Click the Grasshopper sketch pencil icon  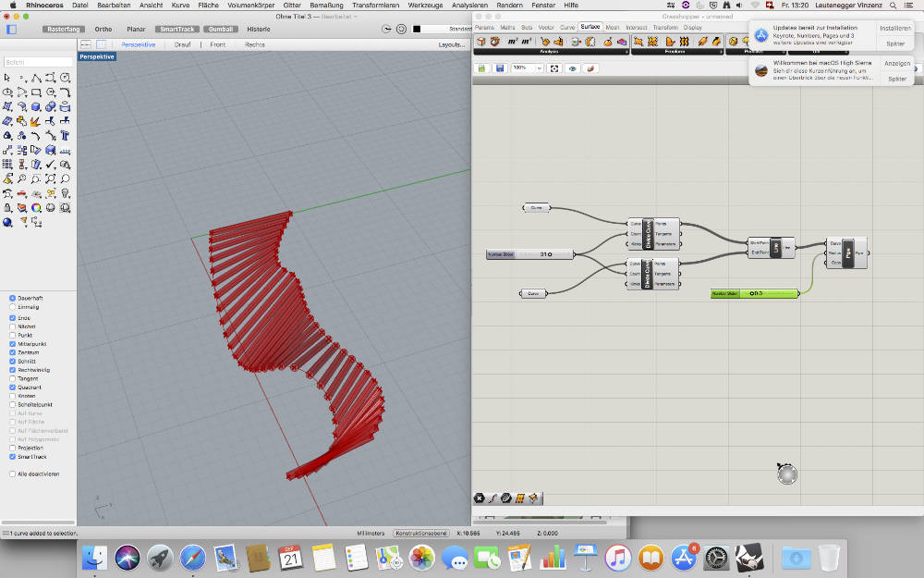590,68
